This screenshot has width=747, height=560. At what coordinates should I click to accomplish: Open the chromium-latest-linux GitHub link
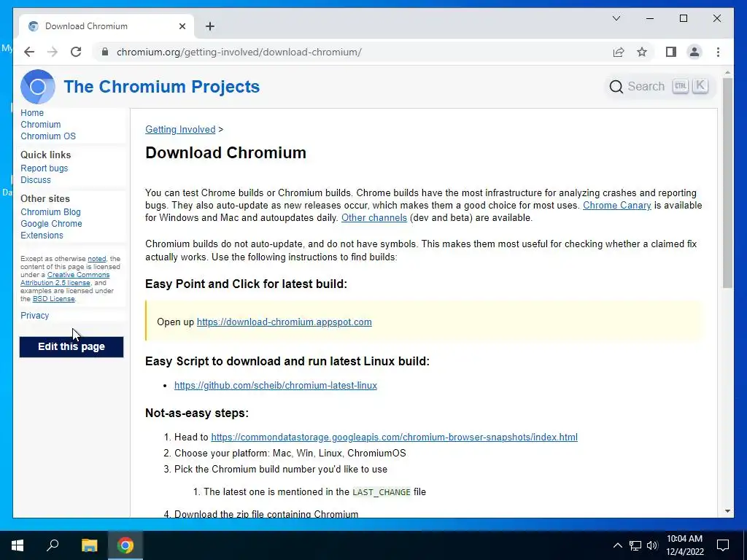275,385
